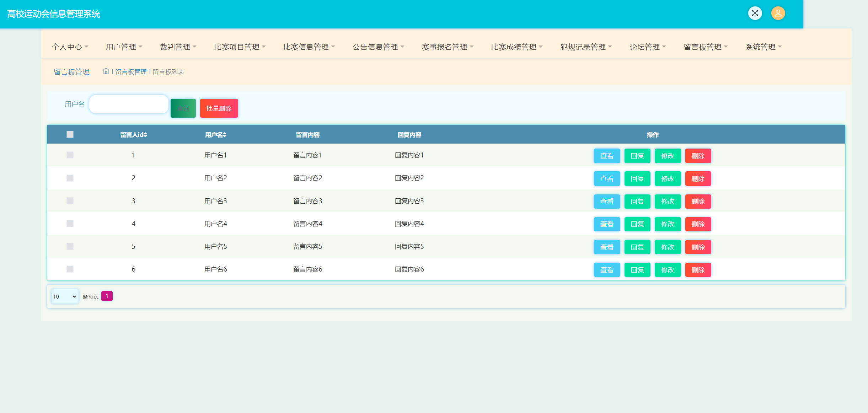Open the rows-per-page dropdown showing 10

pyautogui.click(x=65, y=296)
